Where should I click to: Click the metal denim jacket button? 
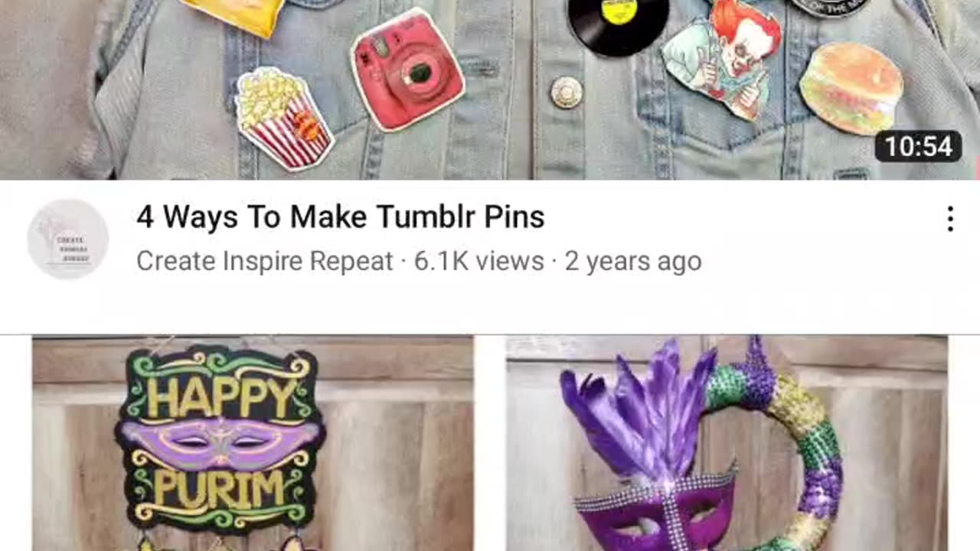click(566, 93)
